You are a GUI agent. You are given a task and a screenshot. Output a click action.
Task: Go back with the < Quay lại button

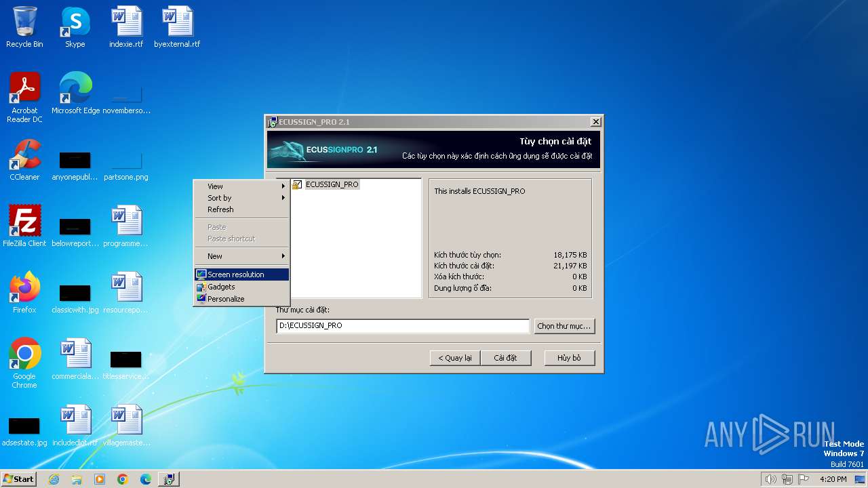click(455, 358)
